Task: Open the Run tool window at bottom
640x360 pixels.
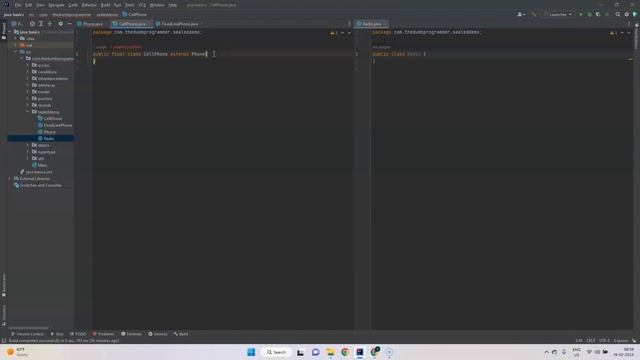Action: (x=57, y=334)
